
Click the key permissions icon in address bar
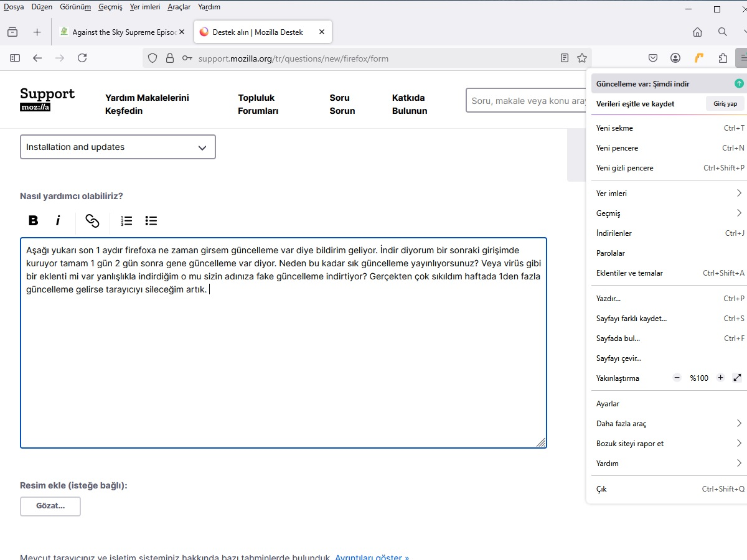pos(187,58)
